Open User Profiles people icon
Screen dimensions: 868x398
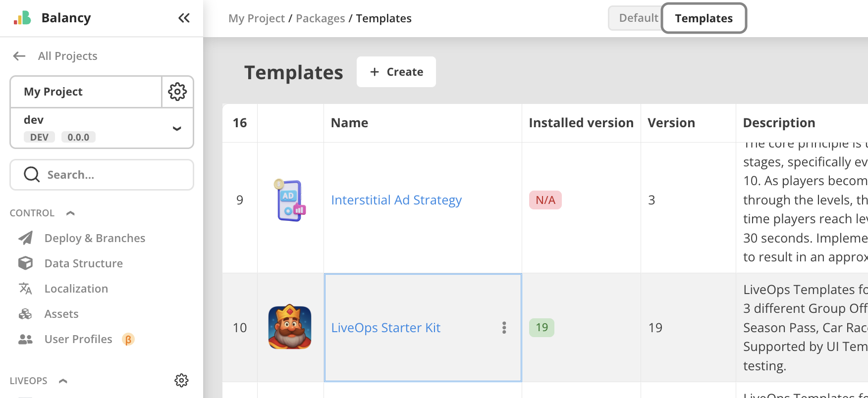coord(25,339)
